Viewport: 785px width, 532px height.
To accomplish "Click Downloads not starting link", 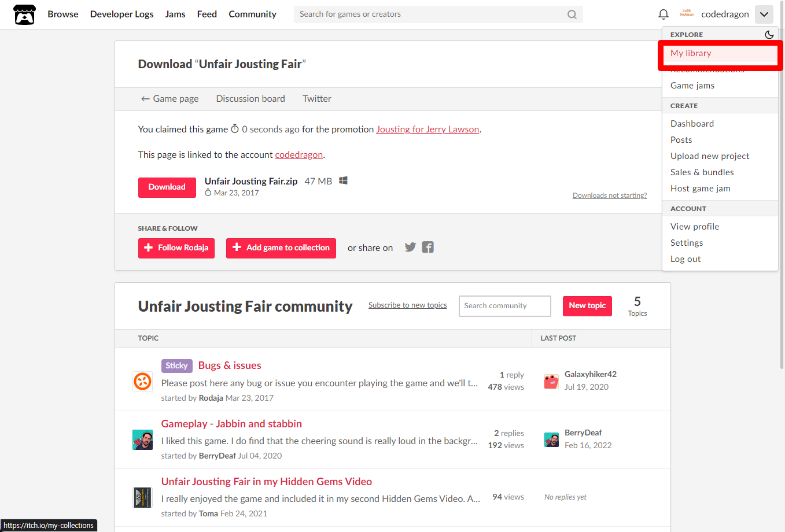I will coord(610,195).
